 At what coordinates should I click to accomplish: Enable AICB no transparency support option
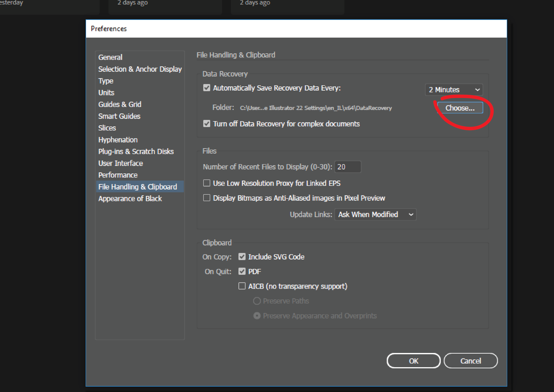tap(242, 286)
